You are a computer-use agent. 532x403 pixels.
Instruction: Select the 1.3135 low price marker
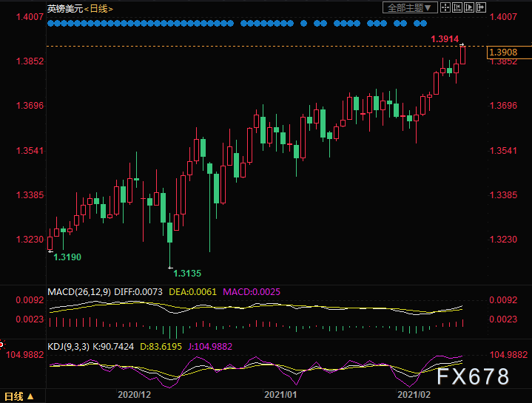point(187,273)
